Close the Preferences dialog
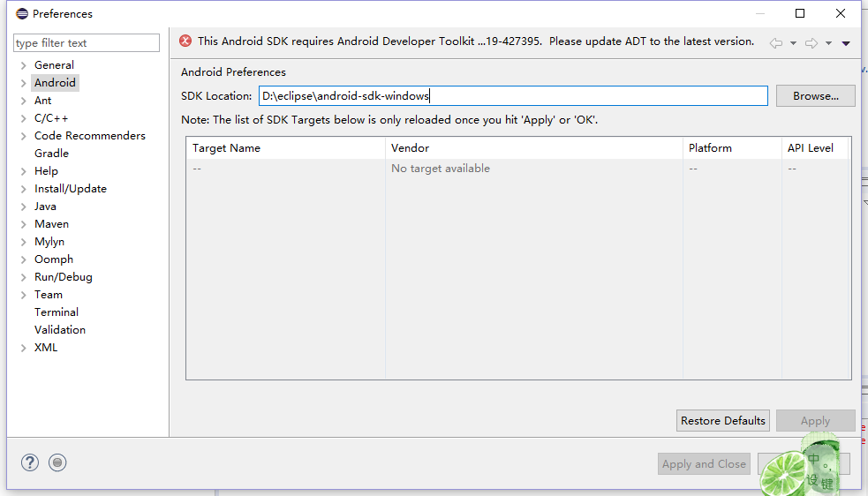 841,13
